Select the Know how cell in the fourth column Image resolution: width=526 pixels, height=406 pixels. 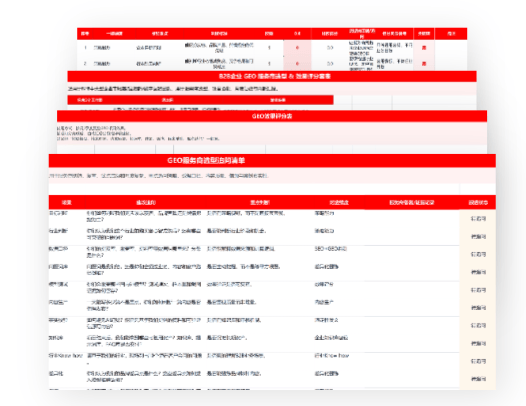[332, 355]
